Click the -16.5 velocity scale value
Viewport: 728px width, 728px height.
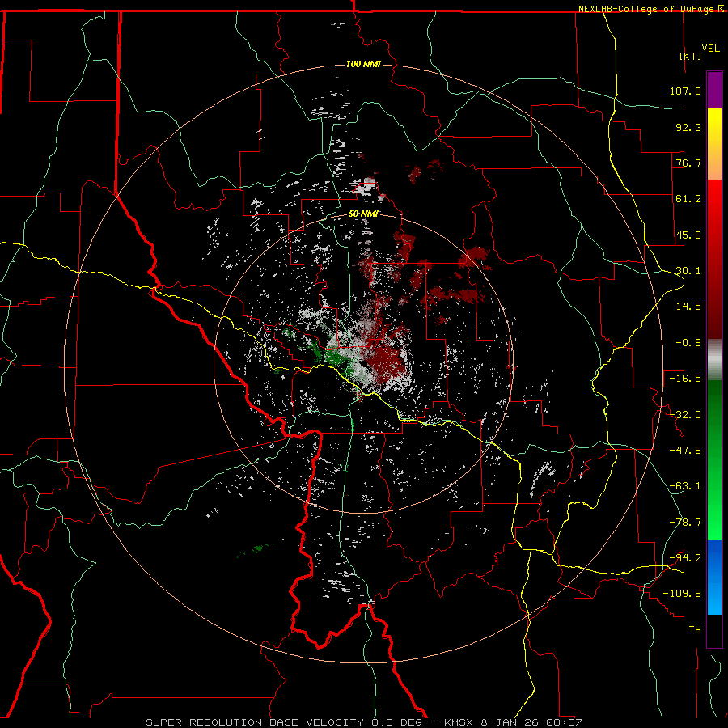685,379
